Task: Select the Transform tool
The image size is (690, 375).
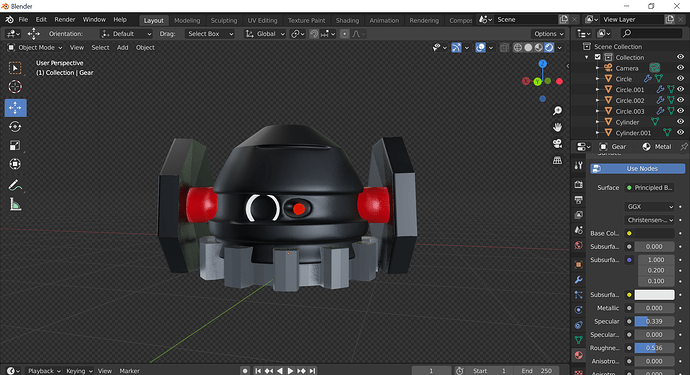Action: tap(15, 164)
